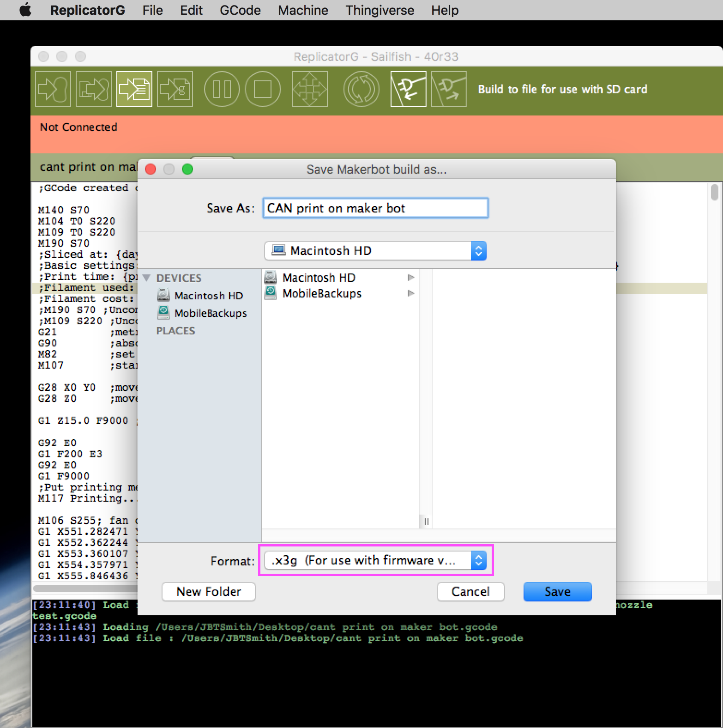Image resolution: width=723 pixels, height=728 pixels.
Task: Click the PLACES sidebar heading
Action: pos(175,331)
